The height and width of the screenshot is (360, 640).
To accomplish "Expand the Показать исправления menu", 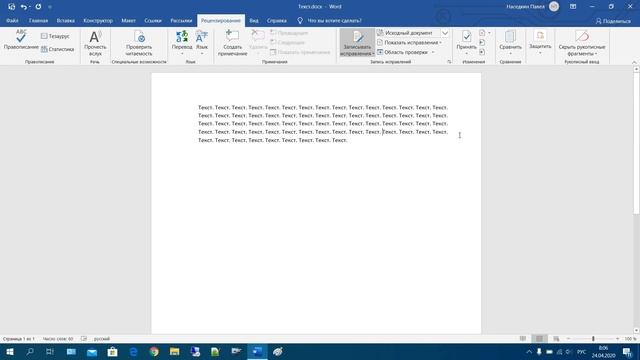I will [x=409, y=42].
